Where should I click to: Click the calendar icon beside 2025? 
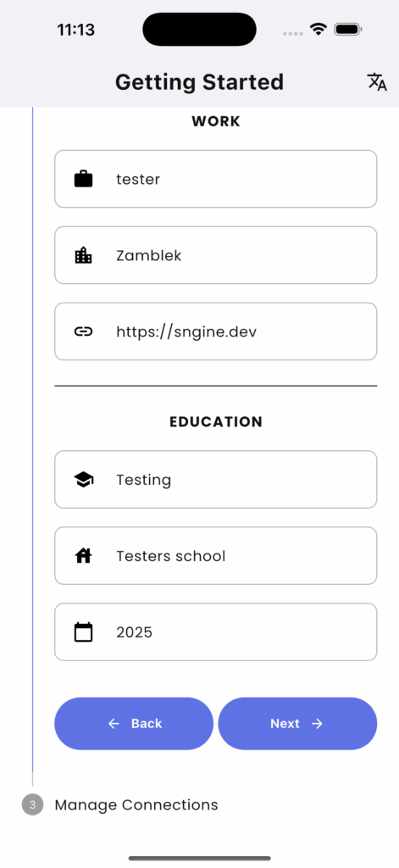pos(84,632)
